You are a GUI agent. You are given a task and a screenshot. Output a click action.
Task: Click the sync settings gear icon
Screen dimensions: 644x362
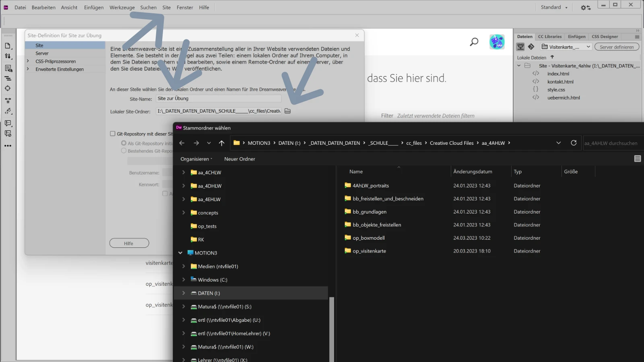click(585, 8)
